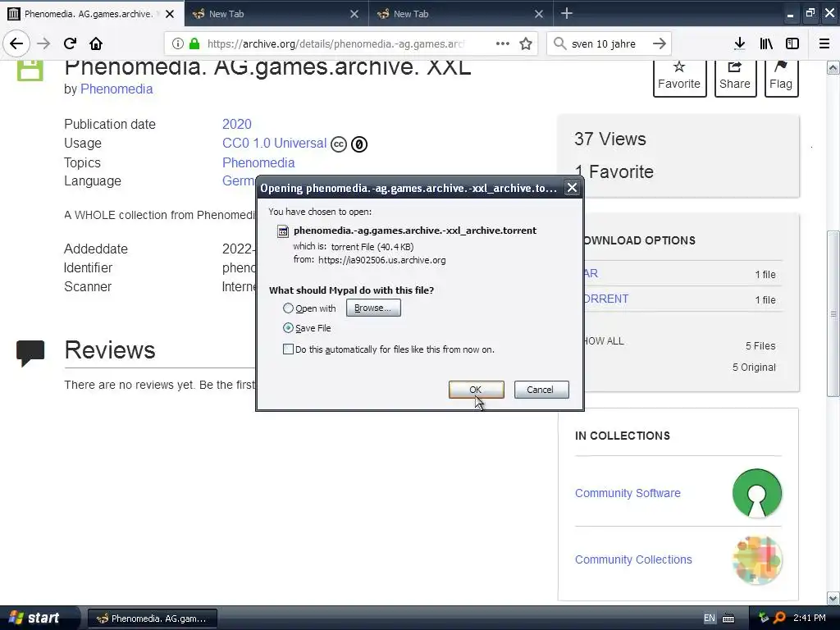The width and height of the screenshot is (840, 630).
Task: Go back using the browser back arrow
Action: tap(16, 43)
